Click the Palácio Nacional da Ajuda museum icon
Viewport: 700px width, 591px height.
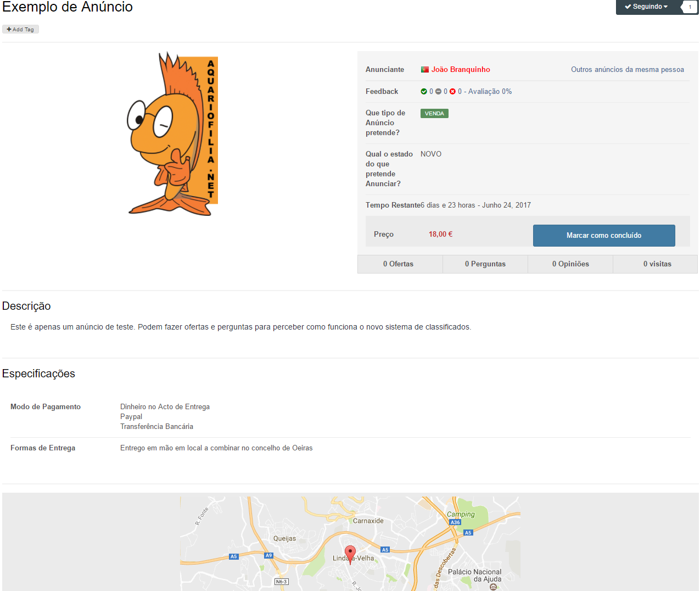coord(493,587)
